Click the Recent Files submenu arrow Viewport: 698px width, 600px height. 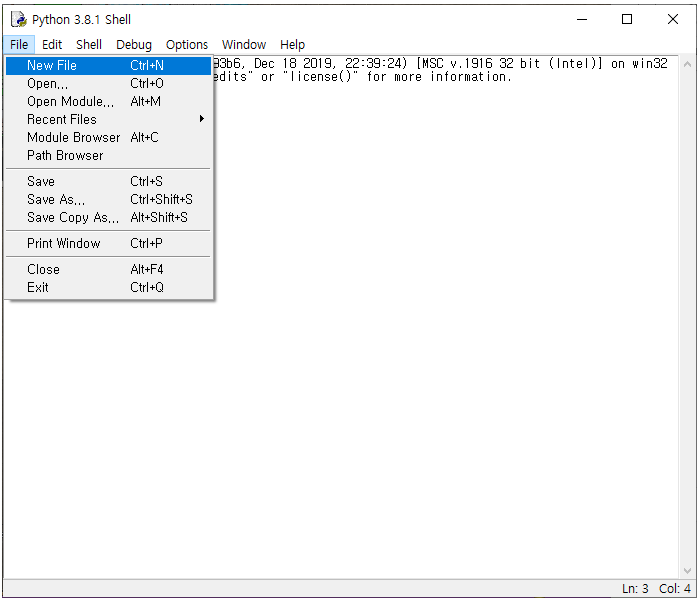click(x=202, y=119)
